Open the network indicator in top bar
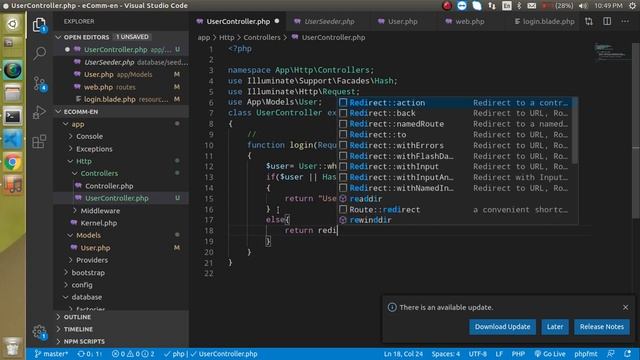This screenshot has height=360, width=640. (492, 6)
